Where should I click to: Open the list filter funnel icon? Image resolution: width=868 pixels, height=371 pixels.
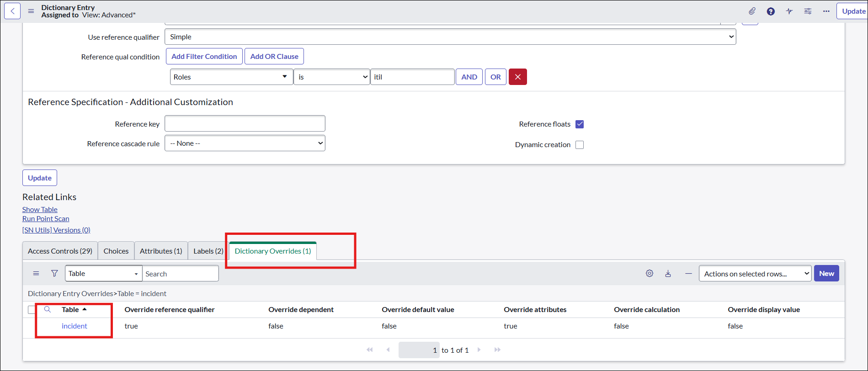coord(54,273)
